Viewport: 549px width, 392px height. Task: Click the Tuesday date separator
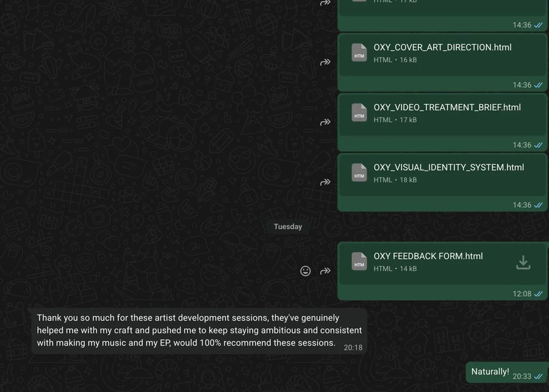click(x=288, y=227)
